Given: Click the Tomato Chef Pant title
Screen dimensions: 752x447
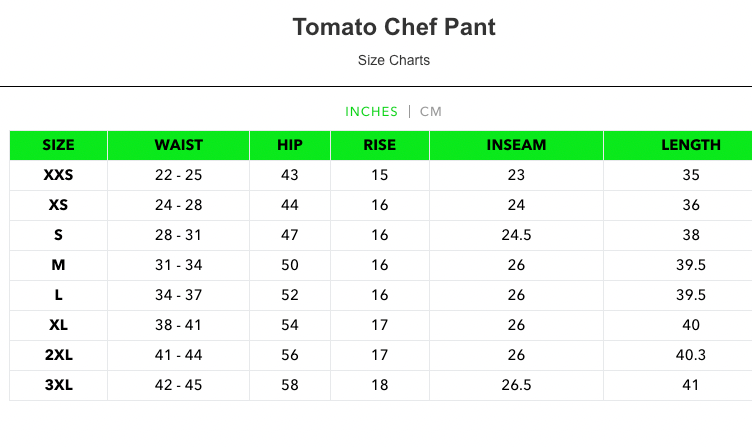Looking at the screenshot, I should coord(394,27).
